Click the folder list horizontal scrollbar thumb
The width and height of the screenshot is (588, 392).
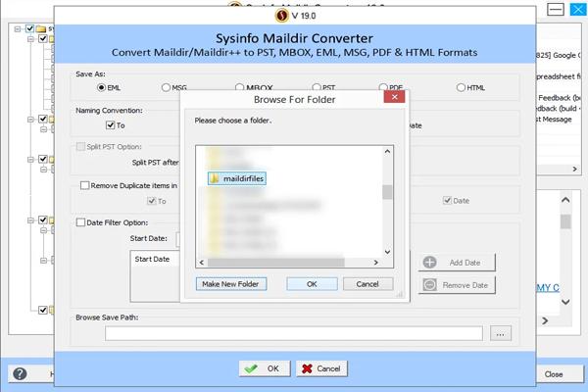276,263
